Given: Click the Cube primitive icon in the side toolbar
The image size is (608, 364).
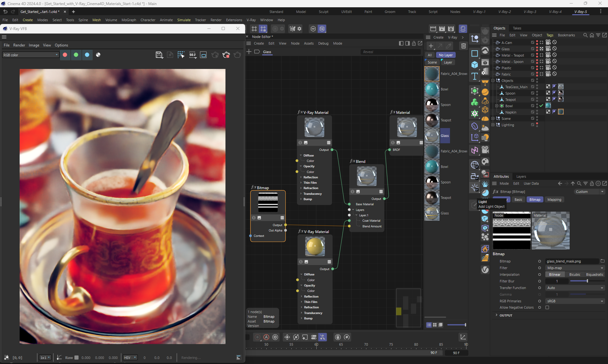Looking at the screenshot, I should tap(474, 65).
